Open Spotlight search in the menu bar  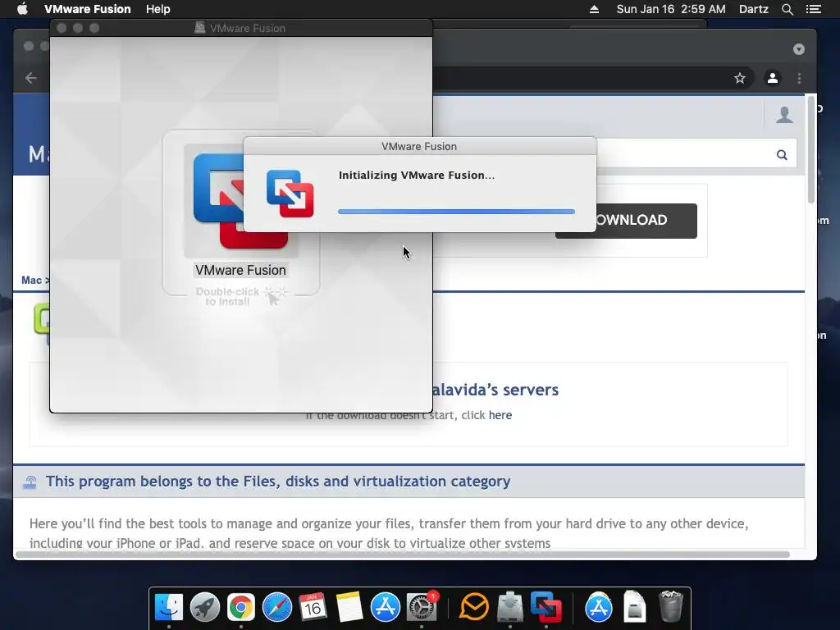(787, 9)
